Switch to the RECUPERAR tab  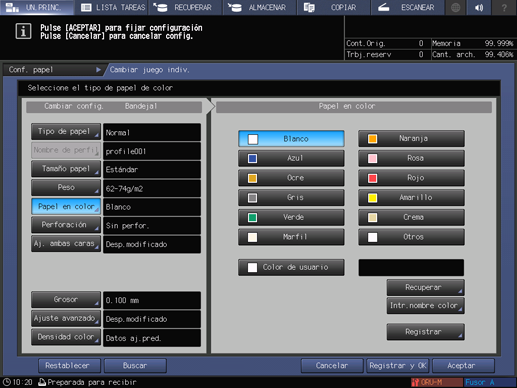(185, 7)
